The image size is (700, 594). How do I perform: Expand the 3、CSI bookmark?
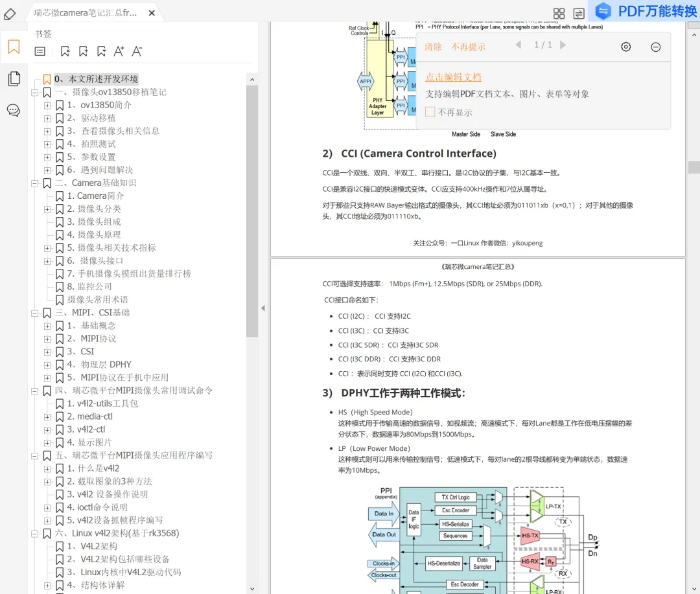[47, 352]
